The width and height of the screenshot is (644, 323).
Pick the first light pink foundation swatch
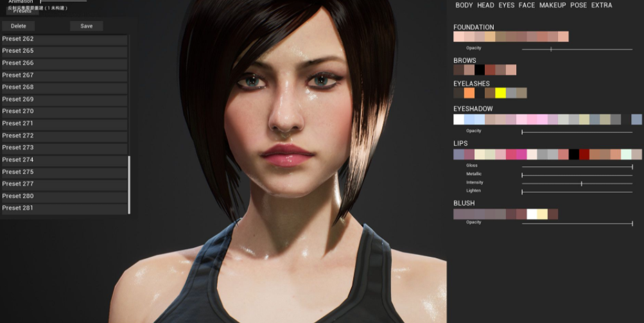459,37
